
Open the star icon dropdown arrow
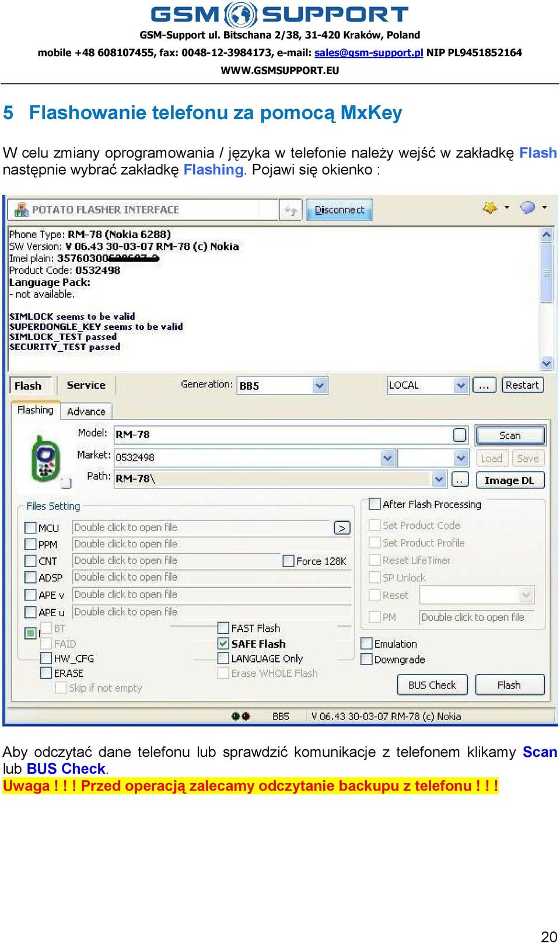(507, 207)
